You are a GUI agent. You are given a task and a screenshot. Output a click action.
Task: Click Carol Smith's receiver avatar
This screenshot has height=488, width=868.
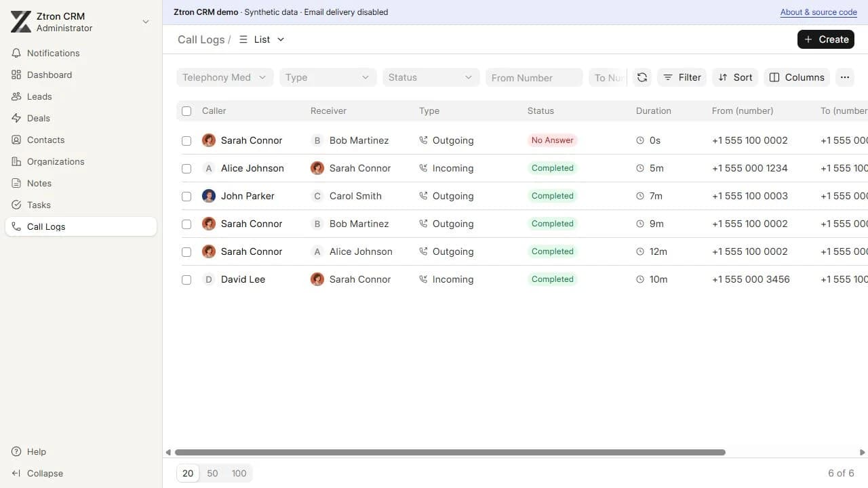[317, 196]
